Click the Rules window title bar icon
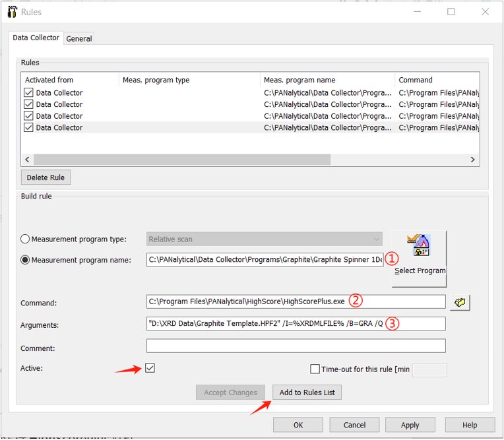 click(12, 12)
